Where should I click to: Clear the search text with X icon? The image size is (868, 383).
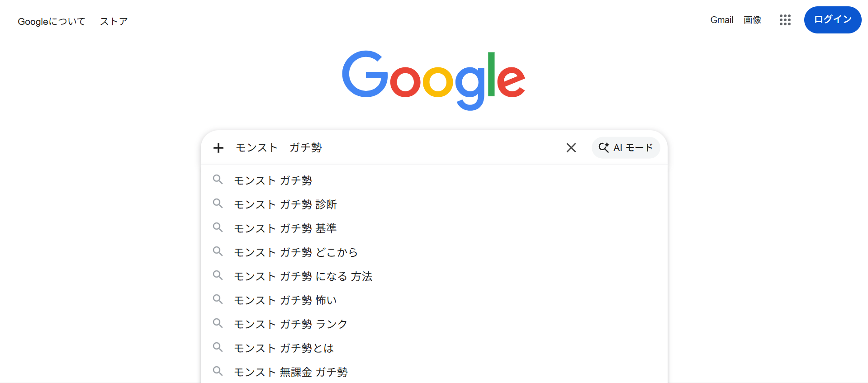pyautogui.click(x=571, y=148)
